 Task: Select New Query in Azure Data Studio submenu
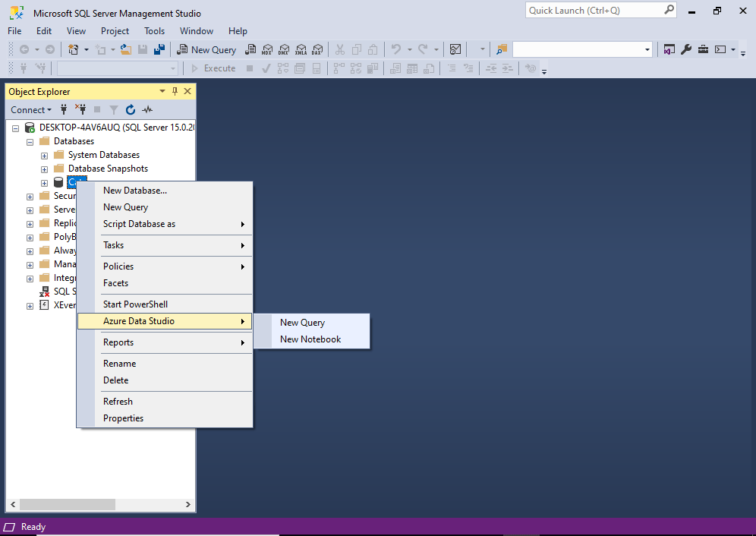point(311,322)
